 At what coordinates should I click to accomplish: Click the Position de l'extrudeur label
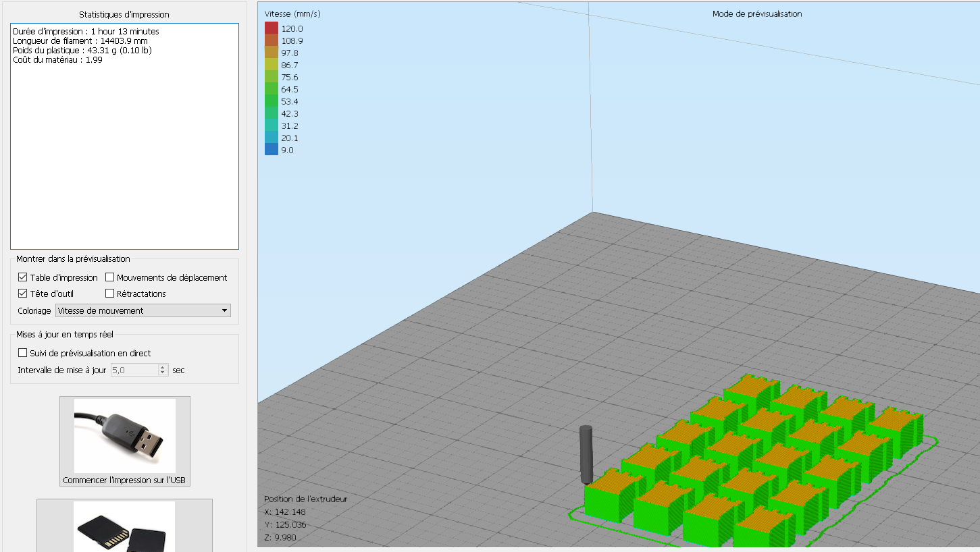[305, 499]
